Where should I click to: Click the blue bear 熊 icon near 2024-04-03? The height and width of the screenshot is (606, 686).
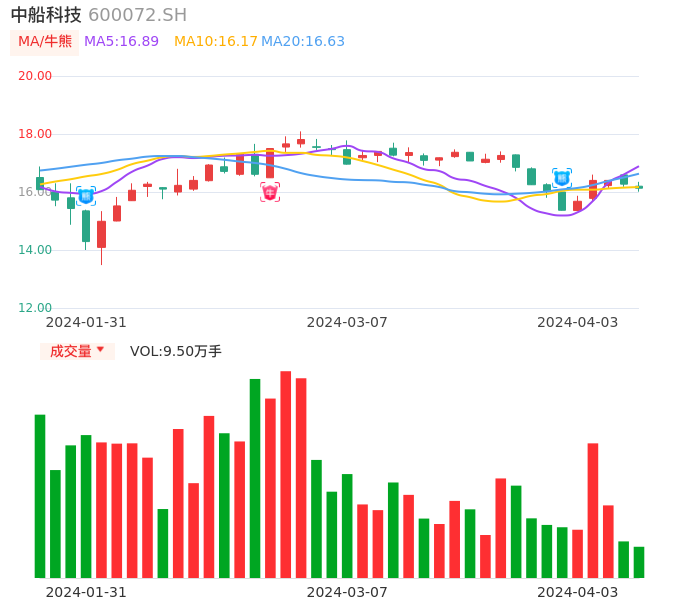[x=562, y=178]
